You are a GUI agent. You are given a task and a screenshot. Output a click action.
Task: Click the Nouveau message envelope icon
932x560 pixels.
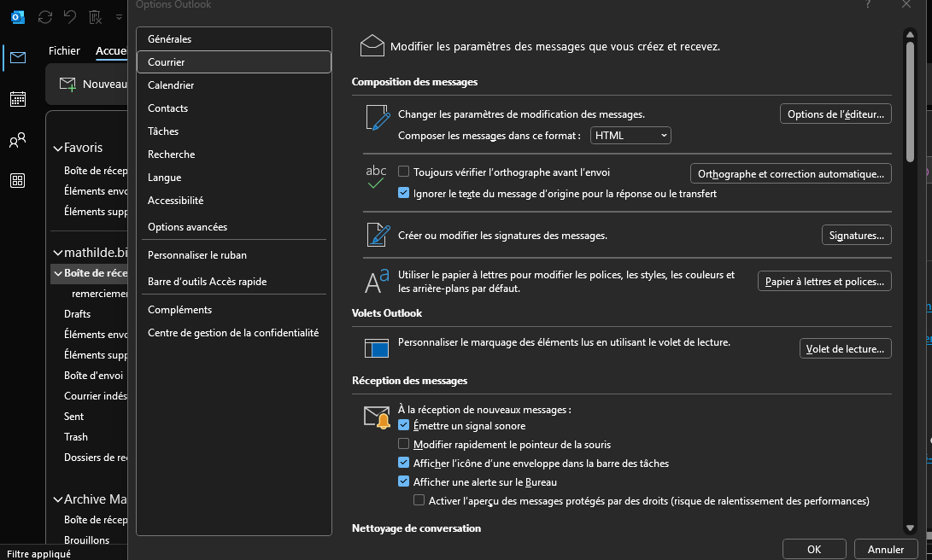pyautogui.click(x=67, y=85)
